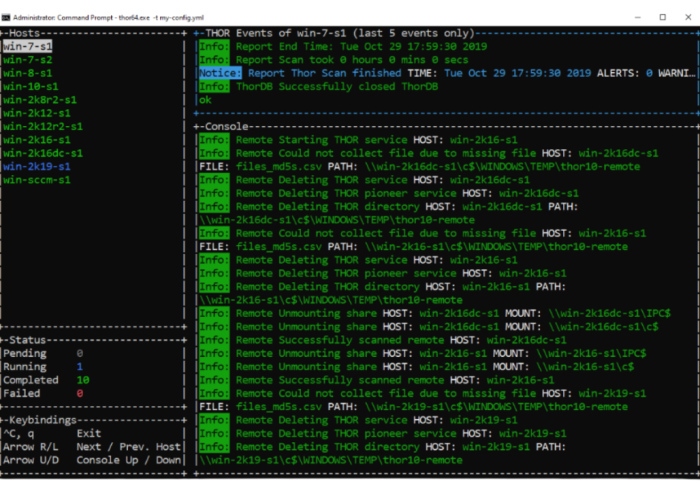Click 'Deleting THOR pioneer service' line for win-2k19-s1
The height and width of the screenshot is (500, 700).
[x=383, y=433]
